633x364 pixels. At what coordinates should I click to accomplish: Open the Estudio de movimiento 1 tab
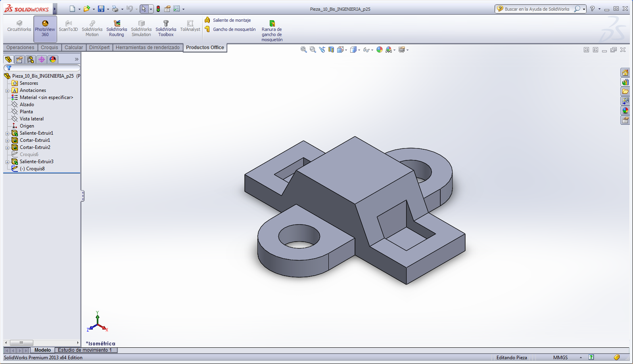pos(85,350)
